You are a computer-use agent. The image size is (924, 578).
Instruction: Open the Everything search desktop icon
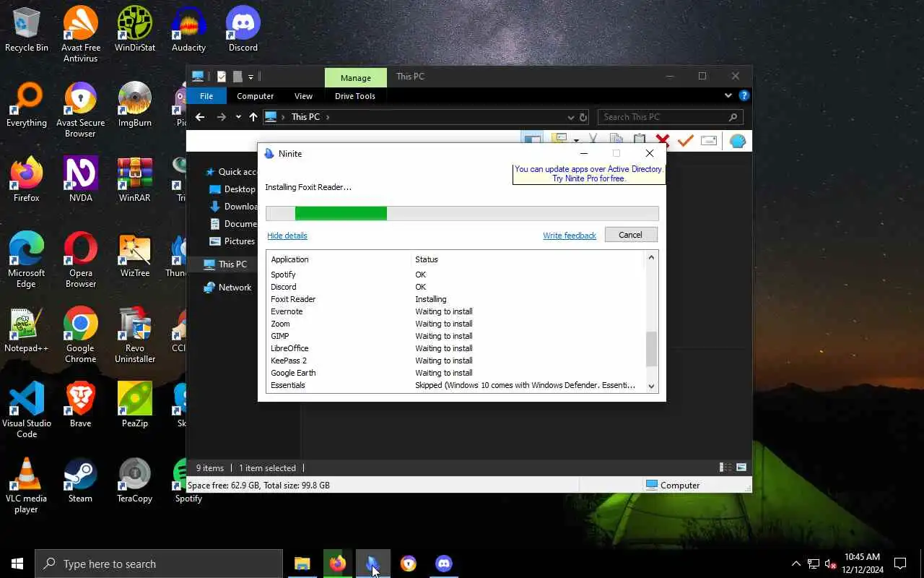coord(27,105)
